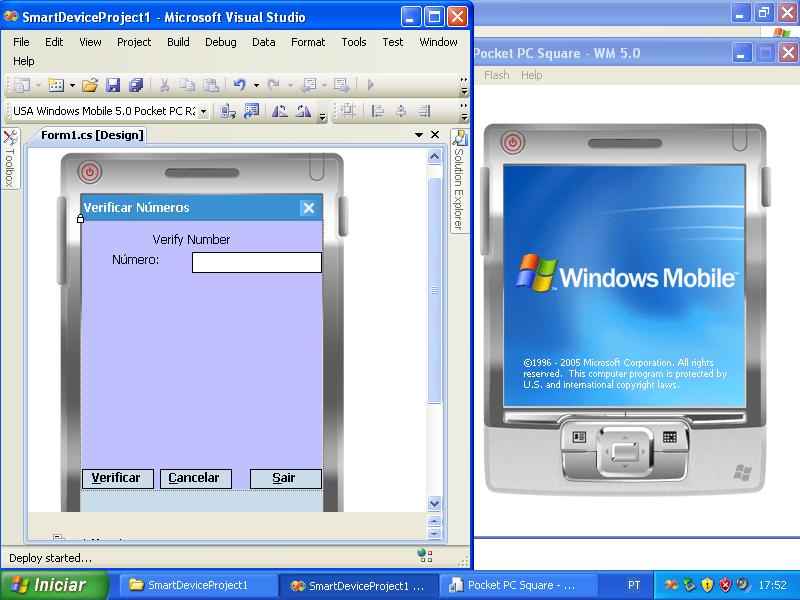Click the rotate right icon
Screen dimensions: 800x600
point(304,111)
